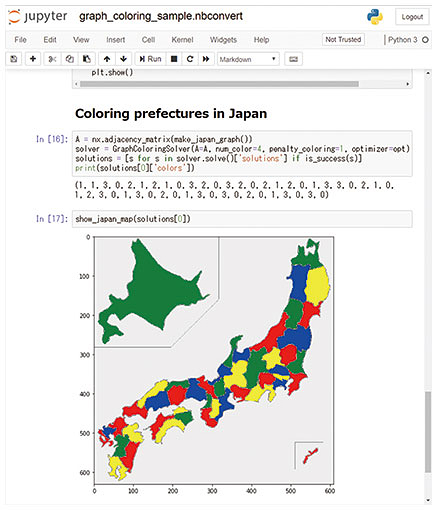Cut selected cells with scissors icon
437x510 pixels.
coord(52,59)
